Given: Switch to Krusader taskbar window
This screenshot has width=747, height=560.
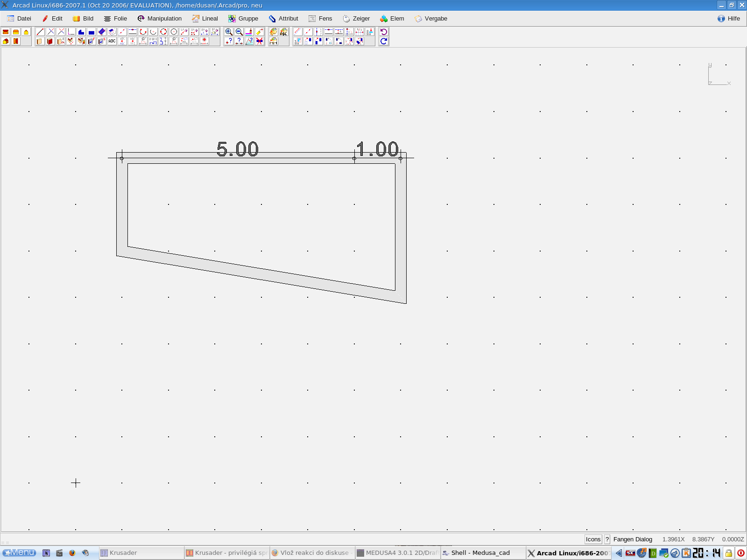Looking at the screenshot, I should point(141,553).
